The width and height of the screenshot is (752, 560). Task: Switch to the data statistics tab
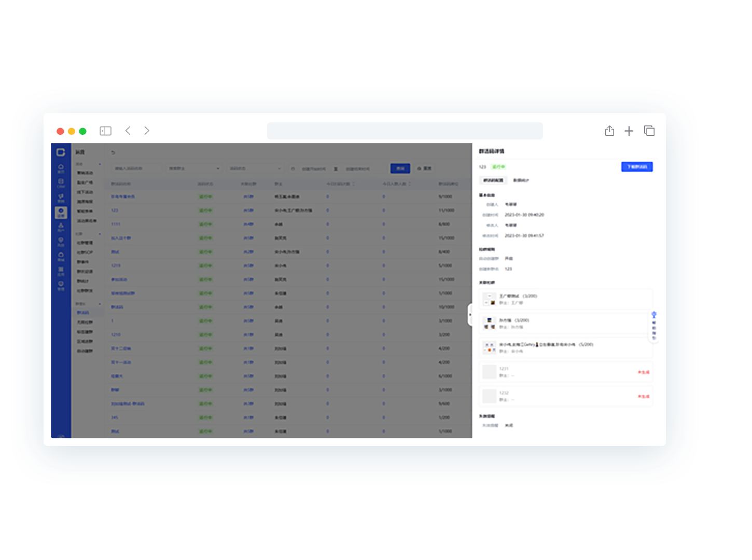pos(521,180)
